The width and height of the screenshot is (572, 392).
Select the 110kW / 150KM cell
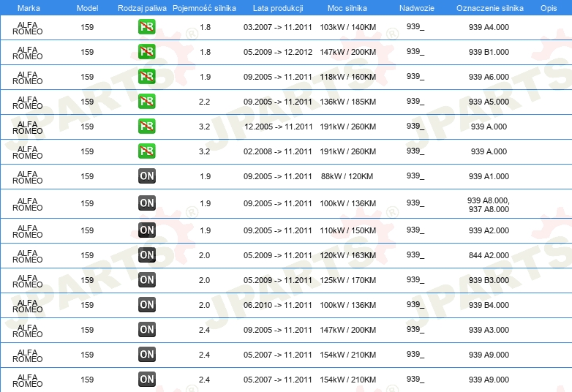pyautogui.click(x=347, y=230)
